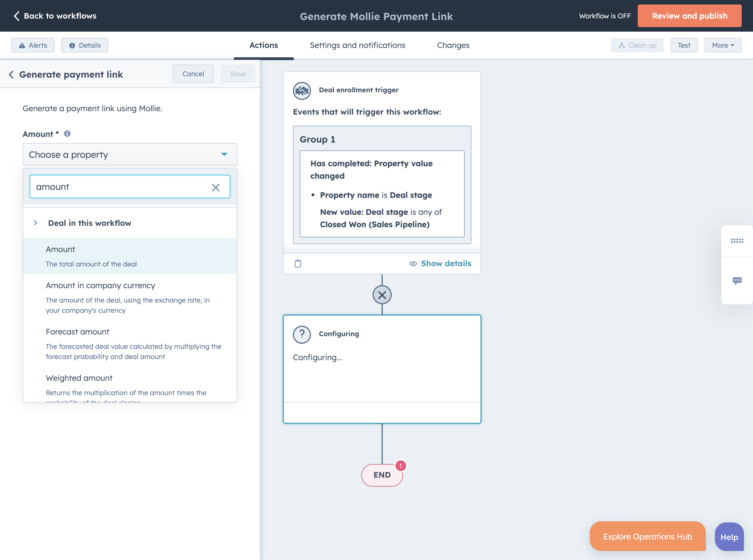Click the X connector between trigger and action
This screenshot has width=753, height=560.
382,295
